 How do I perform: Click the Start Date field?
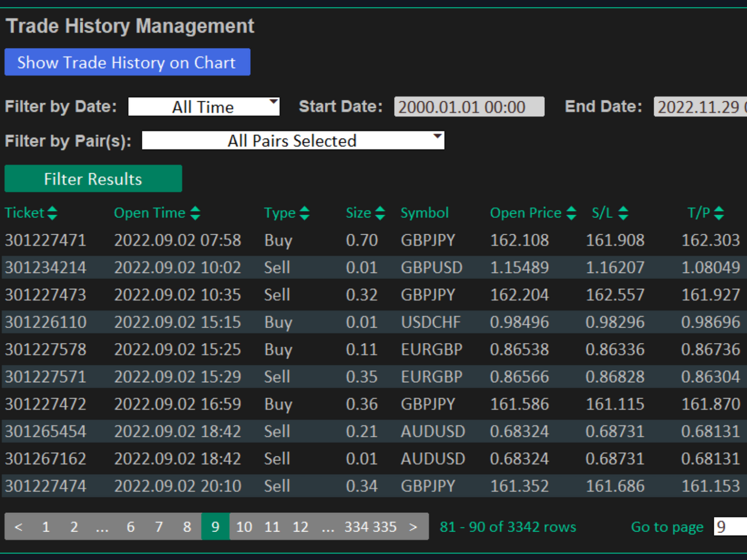(469, 107)
